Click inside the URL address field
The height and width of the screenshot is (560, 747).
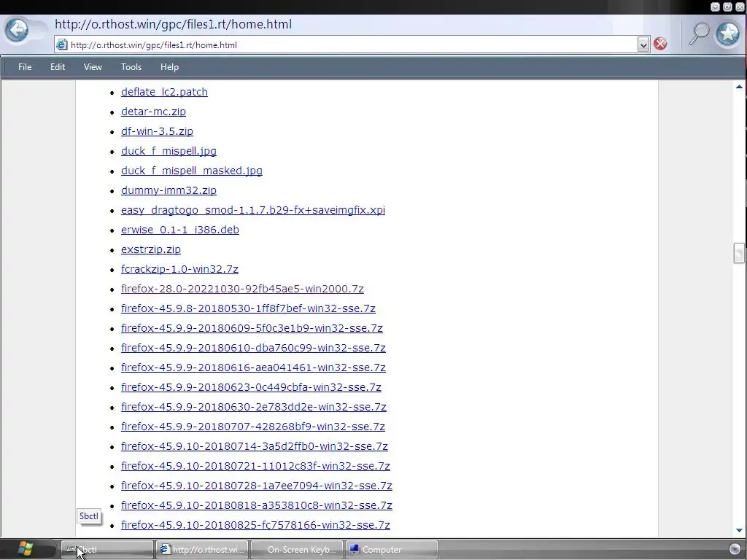point(352,45)
